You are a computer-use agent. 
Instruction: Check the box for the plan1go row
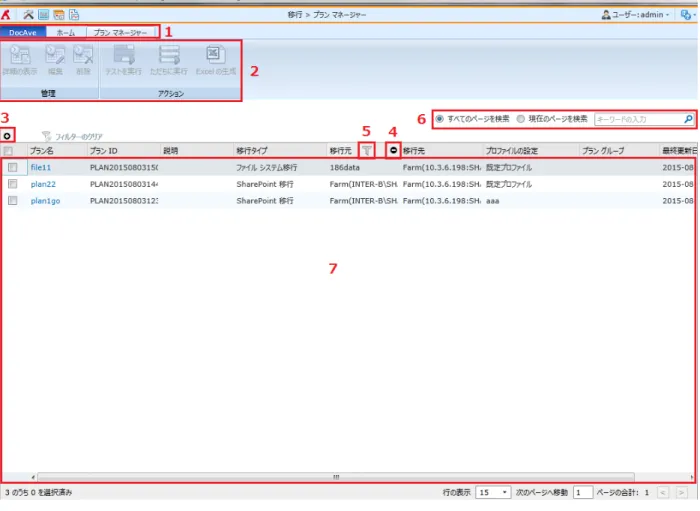pyautogui.click(x=12, y=200)
